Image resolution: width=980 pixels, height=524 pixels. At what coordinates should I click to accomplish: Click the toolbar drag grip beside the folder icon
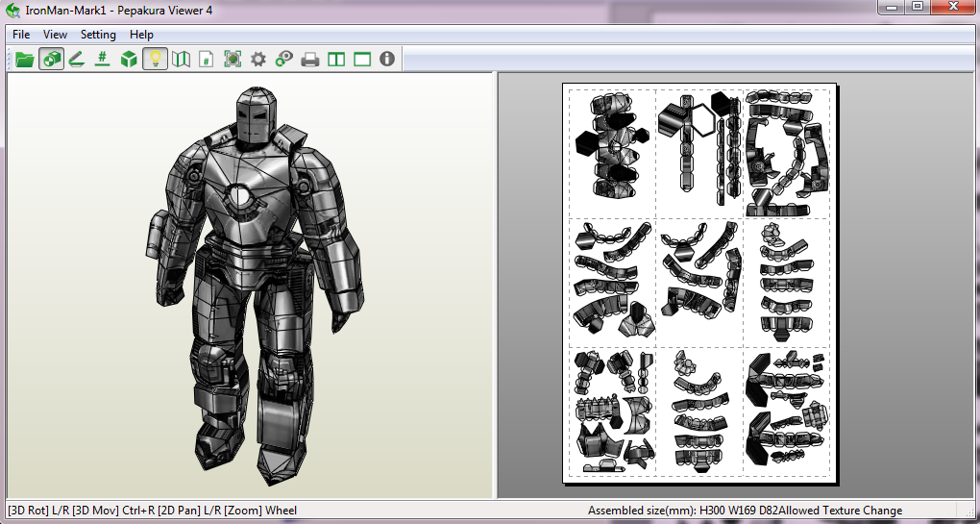click(x=11, y=60)
